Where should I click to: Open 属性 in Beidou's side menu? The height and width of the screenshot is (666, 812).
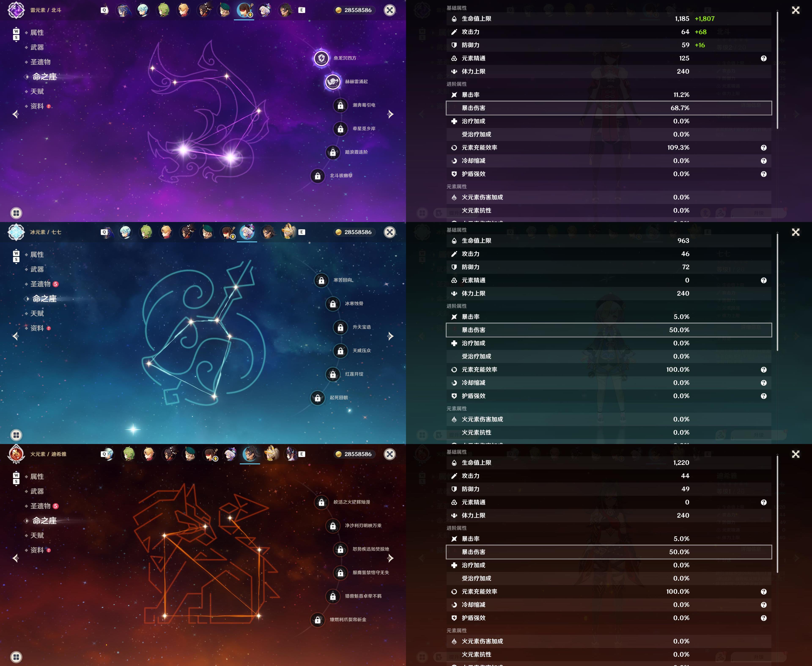pos(37,33)
